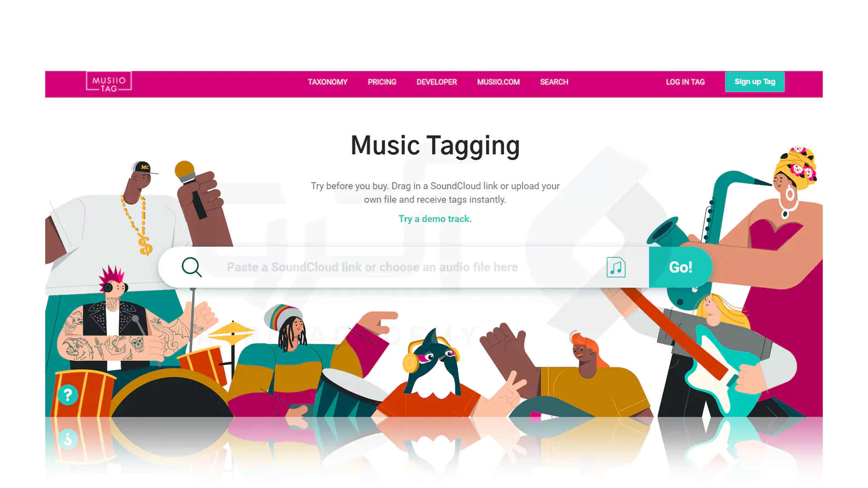Click the Sign up Tag button
The height and width of the screenshot is (488, 868).
coord(755,82)
